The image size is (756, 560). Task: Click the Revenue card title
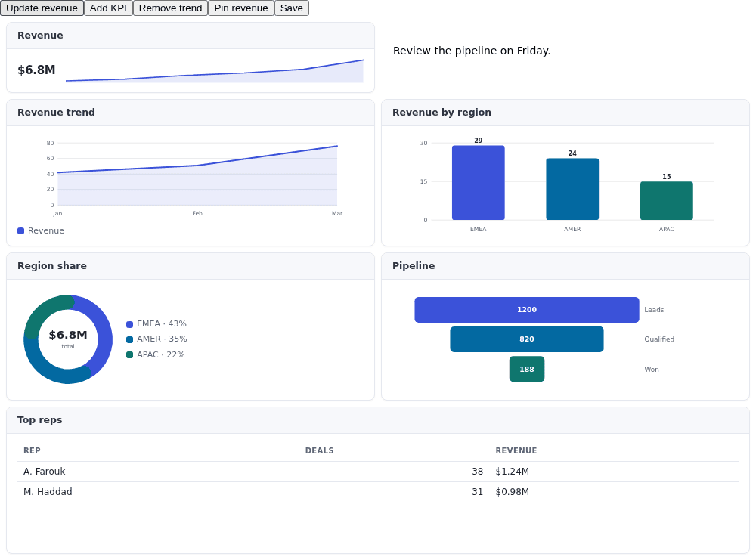[x=40, y=36]
